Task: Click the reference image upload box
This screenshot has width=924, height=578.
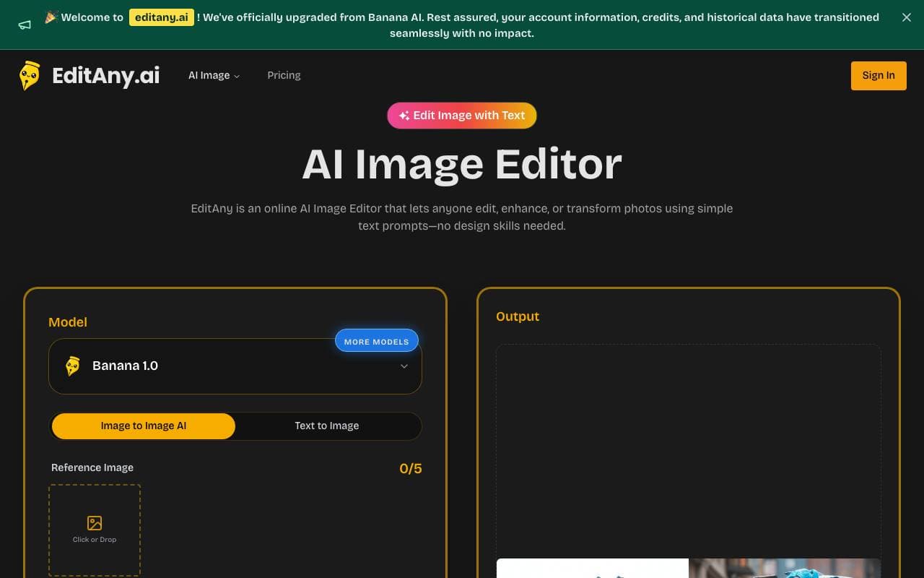Action: [95, 530]
